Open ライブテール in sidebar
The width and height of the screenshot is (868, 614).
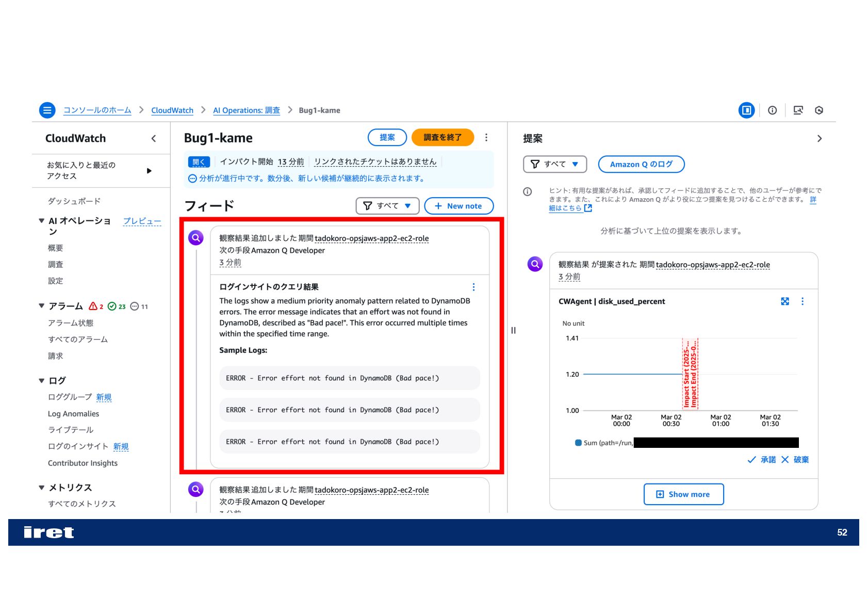pyautogui.click(x=71, y=430)
